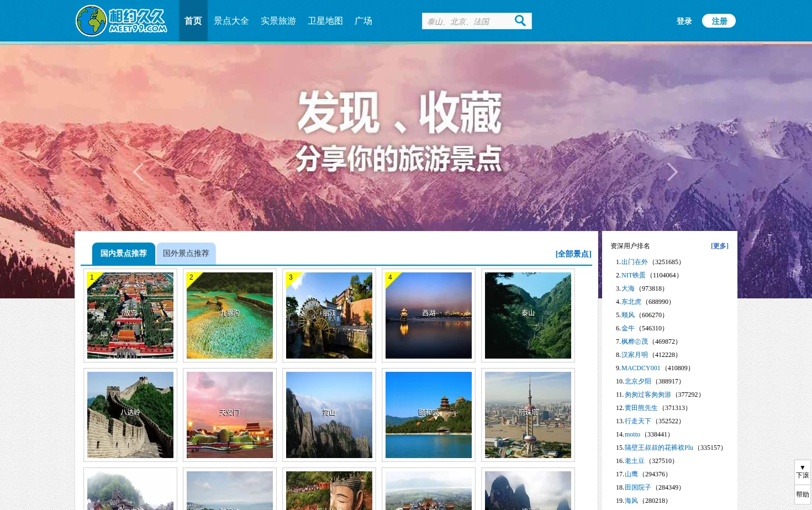Open user MACDCY001 profile
The image size is (812, 510).
point(641,368)
